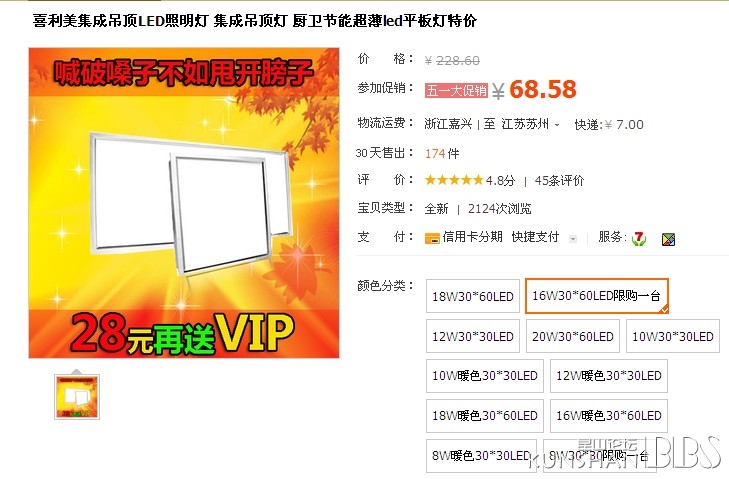Viewport: 729px width, 479px height.
Task: Click the small product thumbnail image
Action: tap(77, 397)
